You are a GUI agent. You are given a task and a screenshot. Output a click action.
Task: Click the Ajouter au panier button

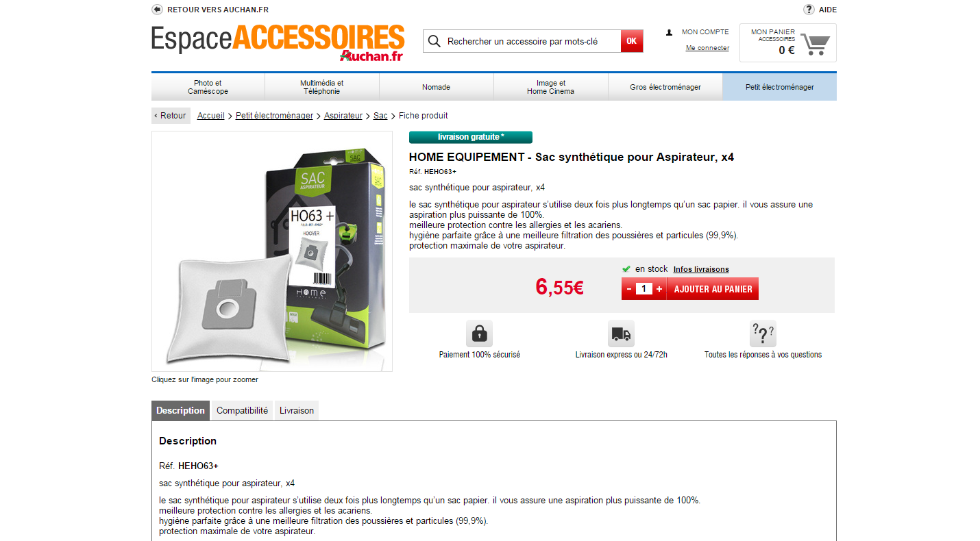click(713, 289)
